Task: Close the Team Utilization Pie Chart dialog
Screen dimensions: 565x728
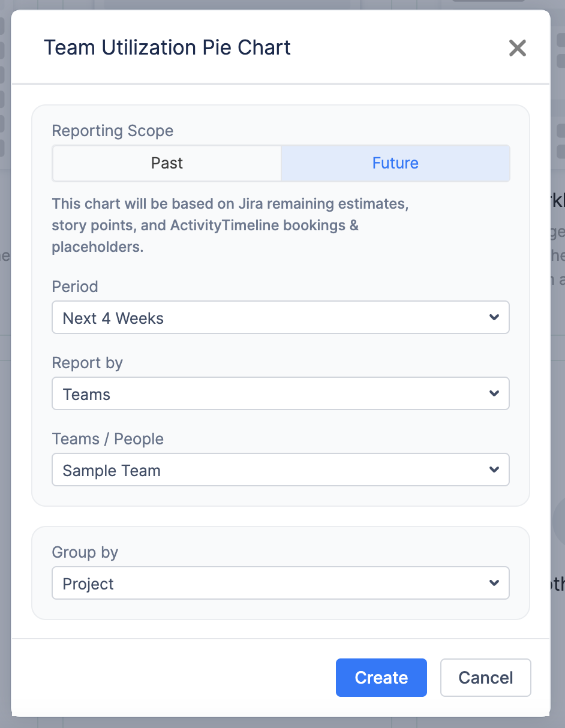Action: tap(517, 48)
